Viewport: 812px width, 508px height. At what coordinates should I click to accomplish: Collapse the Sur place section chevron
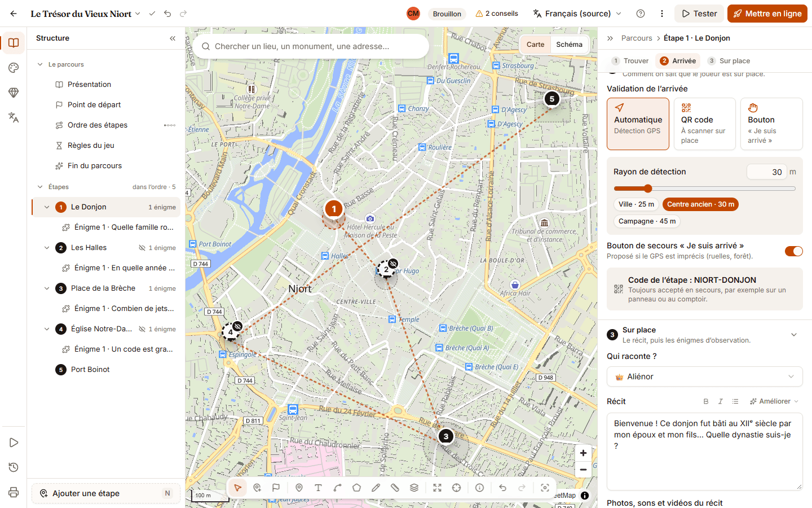(794, 335)
